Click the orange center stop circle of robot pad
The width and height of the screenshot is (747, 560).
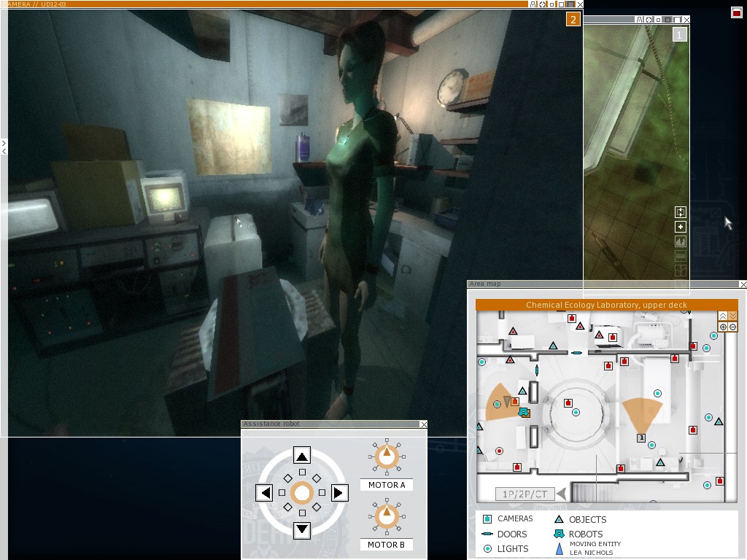(x=302, y=493)
